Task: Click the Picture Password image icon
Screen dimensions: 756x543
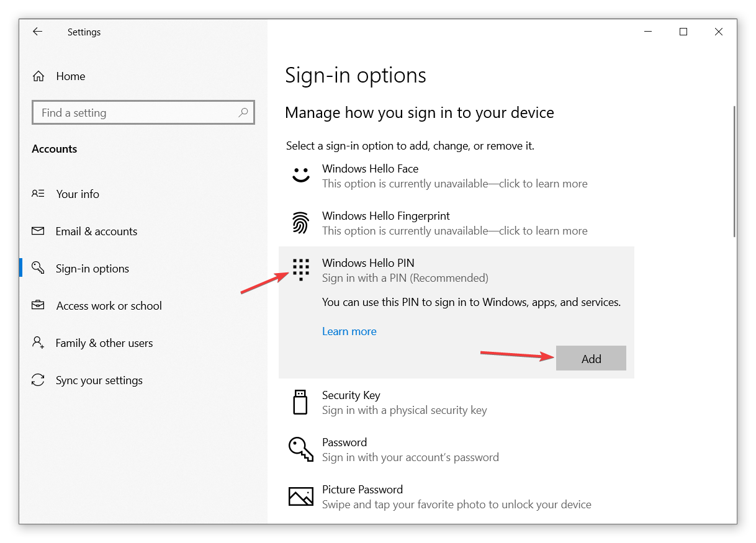Action: click(301, 496)
